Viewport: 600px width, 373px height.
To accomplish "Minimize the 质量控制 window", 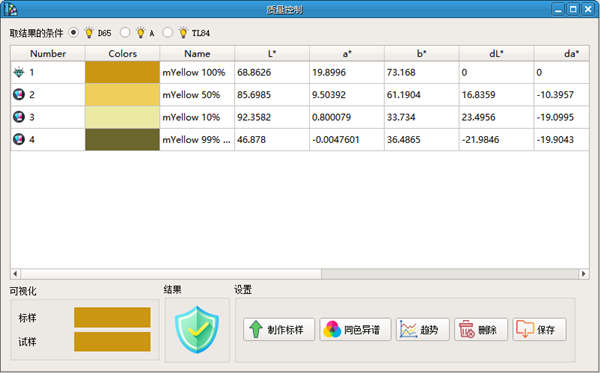I will tap(558, 9).
